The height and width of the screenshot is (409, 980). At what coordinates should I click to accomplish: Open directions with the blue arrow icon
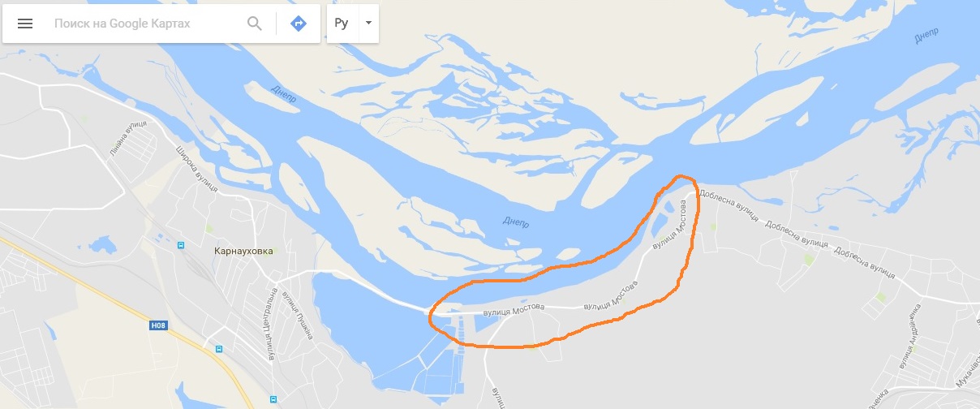[x=299, y=24]
